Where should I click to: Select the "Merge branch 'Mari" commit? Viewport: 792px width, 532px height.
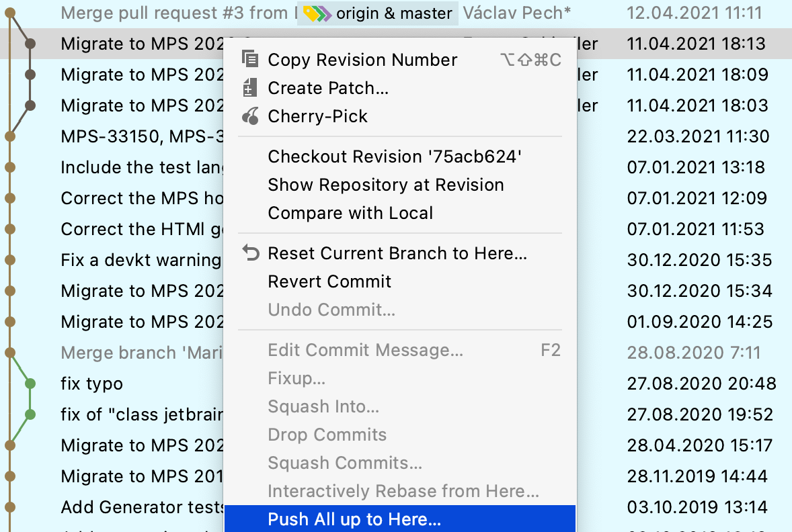(142, 352)
